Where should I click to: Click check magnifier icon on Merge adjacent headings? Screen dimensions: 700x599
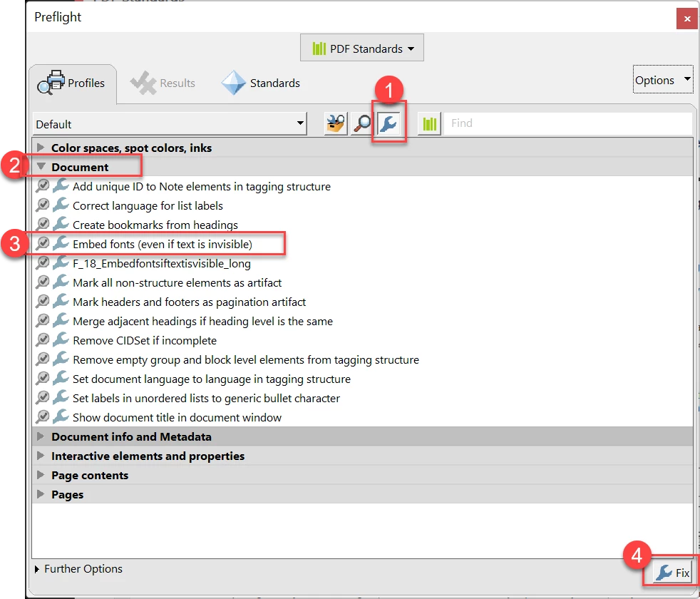[42, 320]
